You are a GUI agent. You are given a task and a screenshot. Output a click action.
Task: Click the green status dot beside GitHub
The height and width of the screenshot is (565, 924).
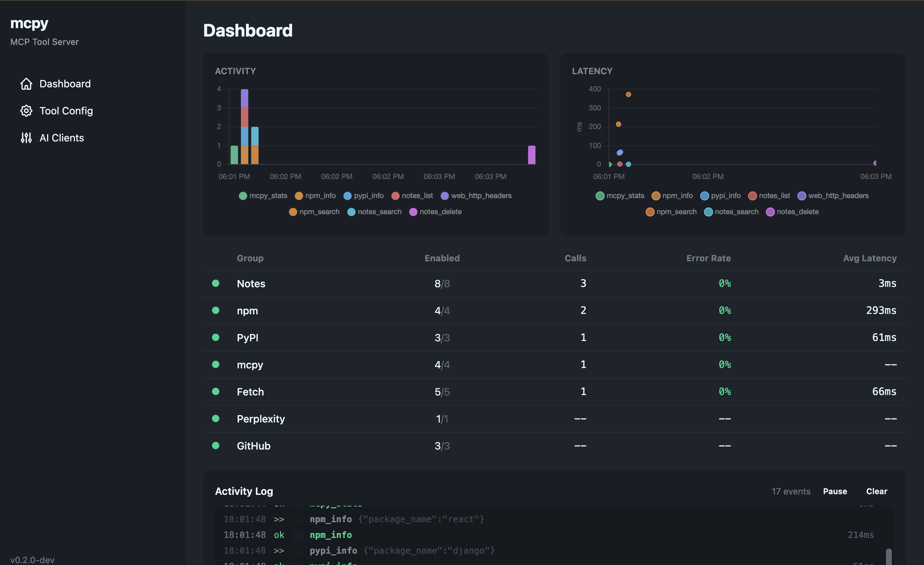point(216,446)
